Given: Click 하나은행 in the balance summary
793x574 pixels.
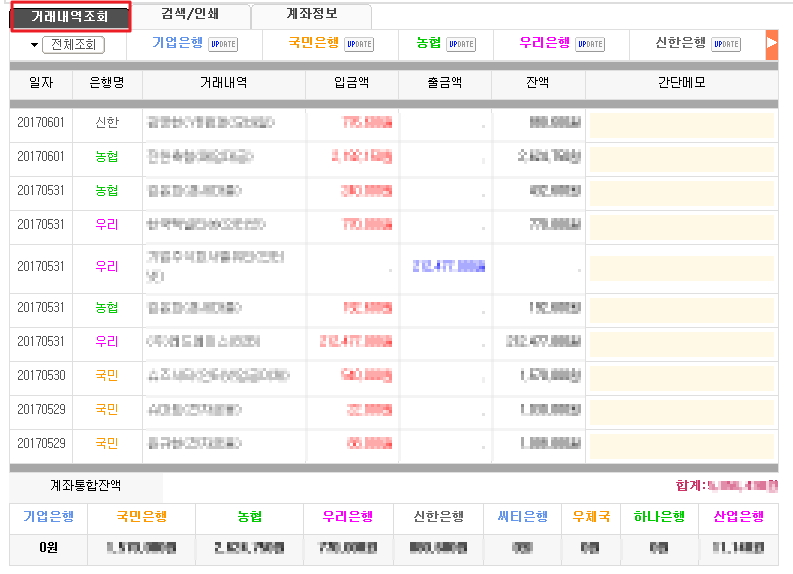Looking at the screenshot, I should pyautogui.click(x=659, y=517).
